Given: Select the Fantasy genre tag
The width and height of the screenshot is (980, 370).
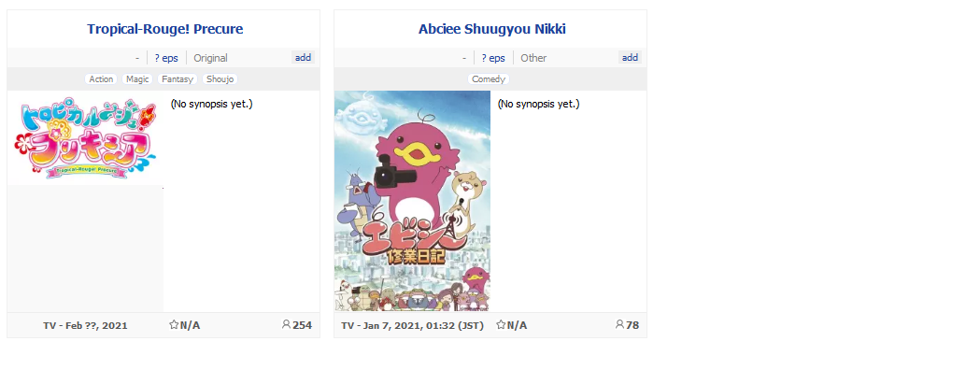Looking at the screenshot, I should tap(178, 79).
